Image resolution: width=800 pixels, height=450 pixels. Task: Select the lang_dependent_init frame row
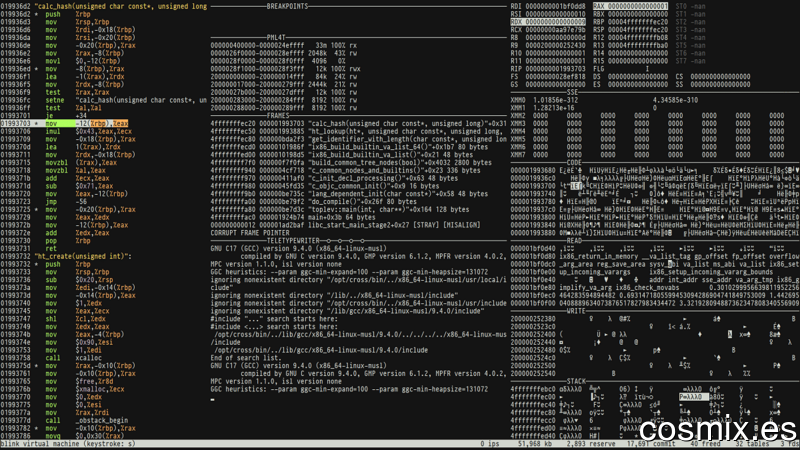click(349, 194)
